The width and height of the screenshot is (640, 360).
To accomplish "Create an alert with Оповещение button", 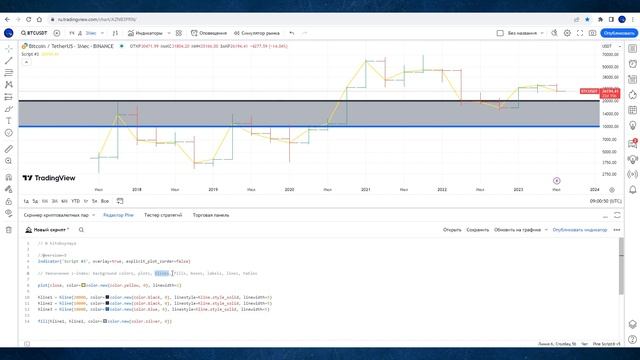I will [x=209, y=33].
